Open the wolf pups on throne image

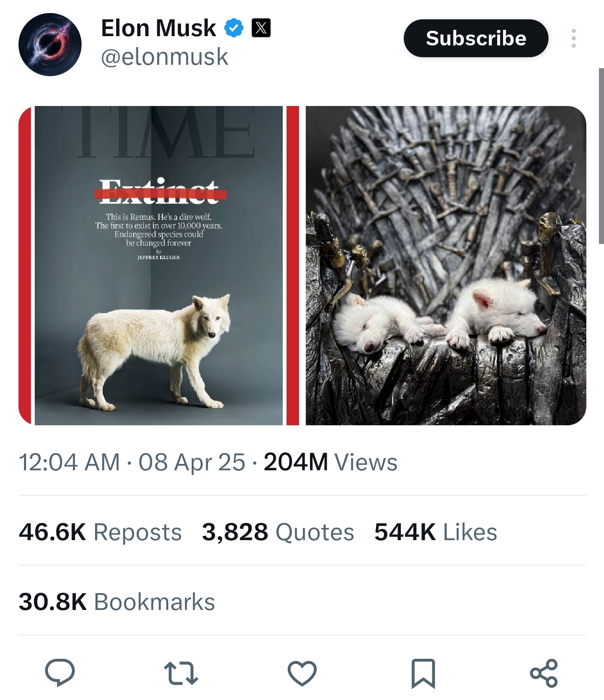[445, 265]
